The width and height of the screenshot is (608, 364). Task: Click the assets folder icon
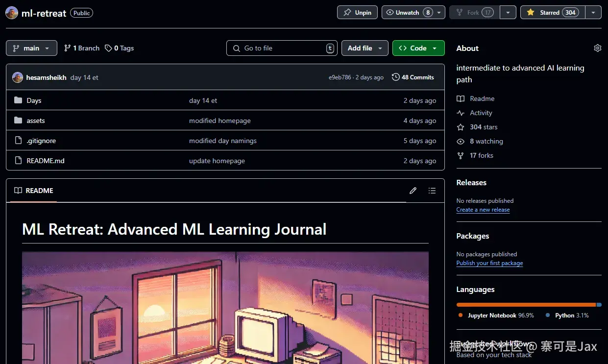click(18, 121)
